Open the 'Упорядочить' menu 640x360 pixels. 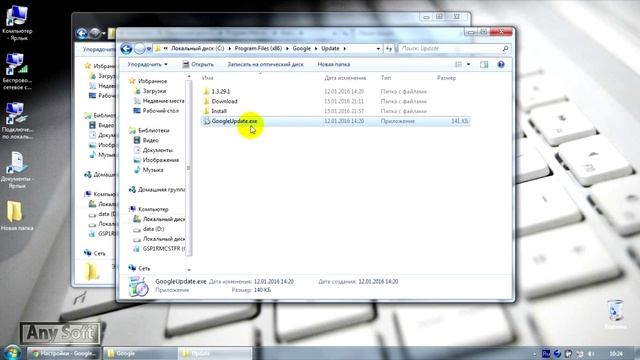[147, 64]
